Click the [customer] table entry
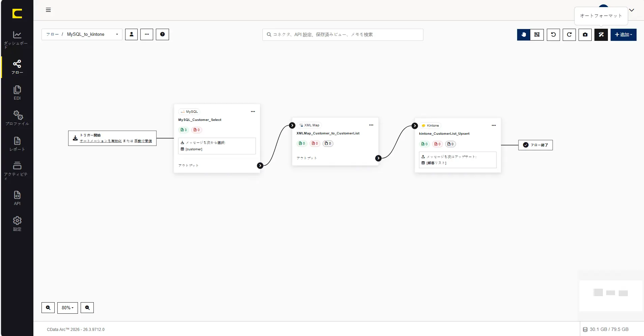This screenshot has width=644, height=336. click(x=192, y=149)
